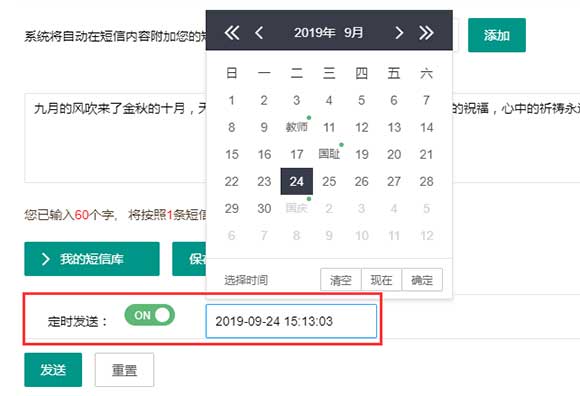Pick date 2 in the first week

tap(264, 100)
